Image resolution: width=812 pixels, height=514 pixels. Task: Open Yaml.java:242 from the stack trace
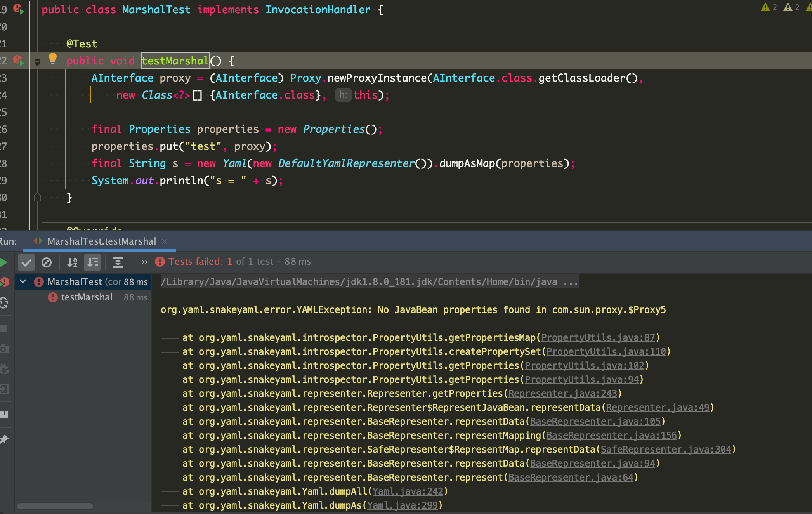pos(407,491)
